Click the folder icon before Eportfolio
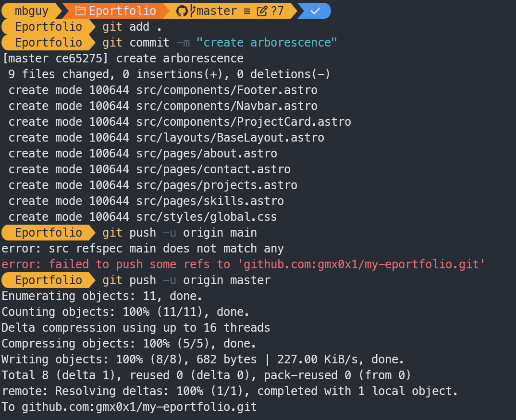The image size is (516, 420). (80, 11)
